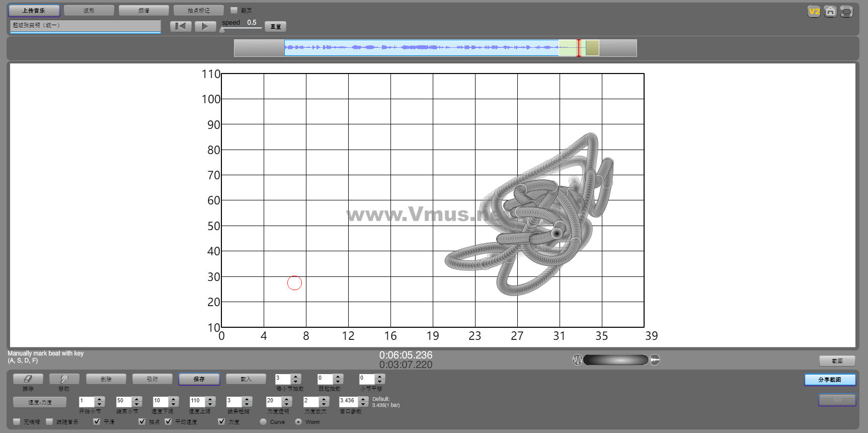
Task: Select the eraser (擦除) tool icon
Action: (x=28, y=379)
